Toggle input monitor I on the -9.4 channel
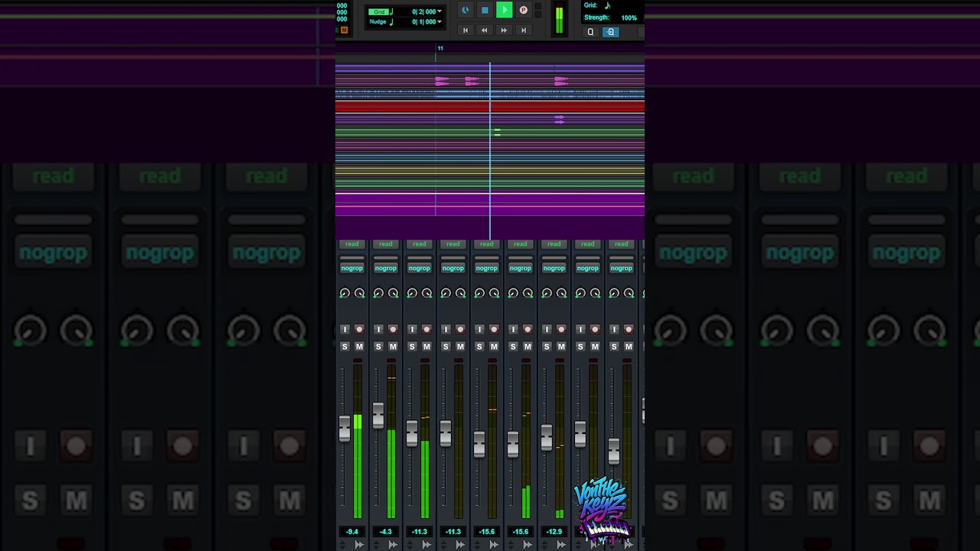This screenshot has height=551, width=980. [345, 329]
